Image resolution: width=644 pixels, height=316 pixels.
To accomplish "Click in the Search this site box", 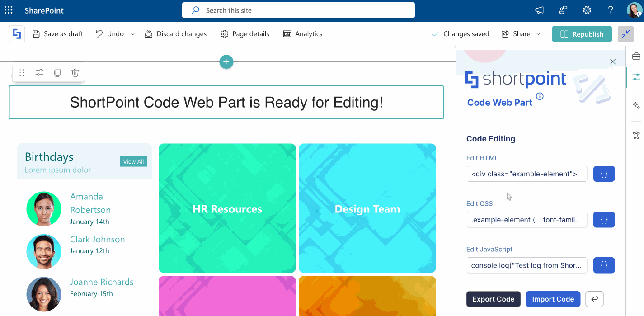I will (298, 10).
